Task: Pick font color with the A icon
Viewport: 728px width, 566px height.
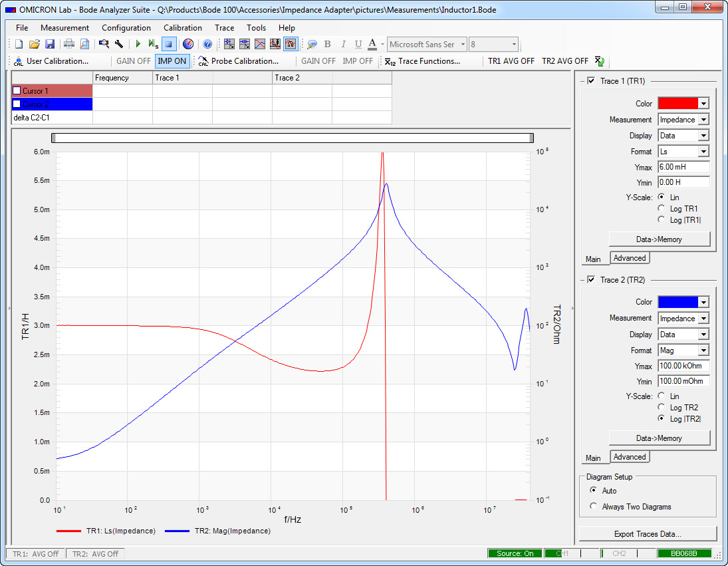Action: pos(372,44)
